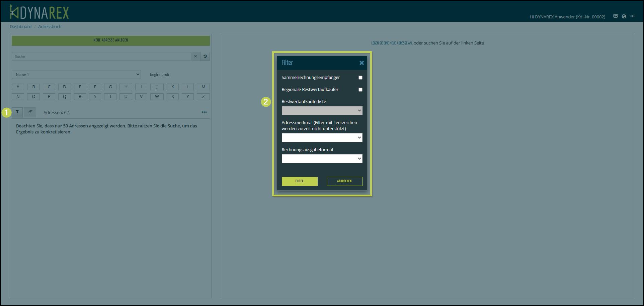Image resolution: width=644 pixels, height=306 pixels.
Task: Click the globe language icon
Action: (x=624, y=16)
